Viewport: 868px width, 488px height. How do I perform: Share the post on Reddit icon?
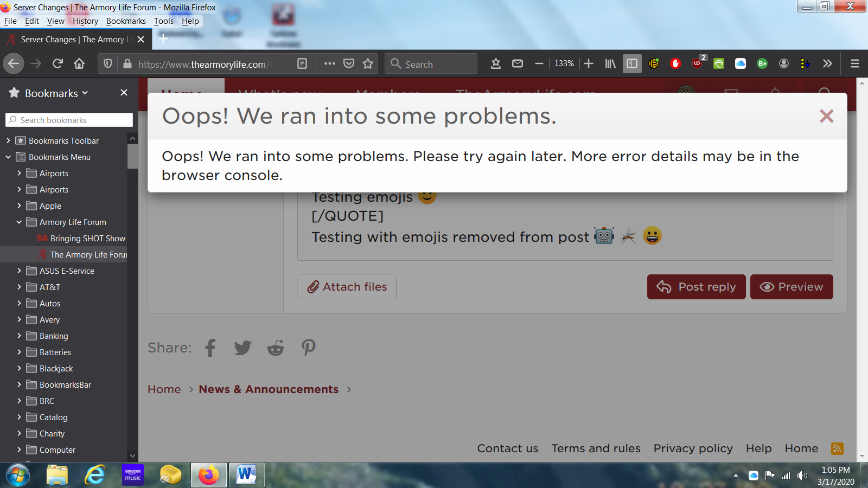276,348
